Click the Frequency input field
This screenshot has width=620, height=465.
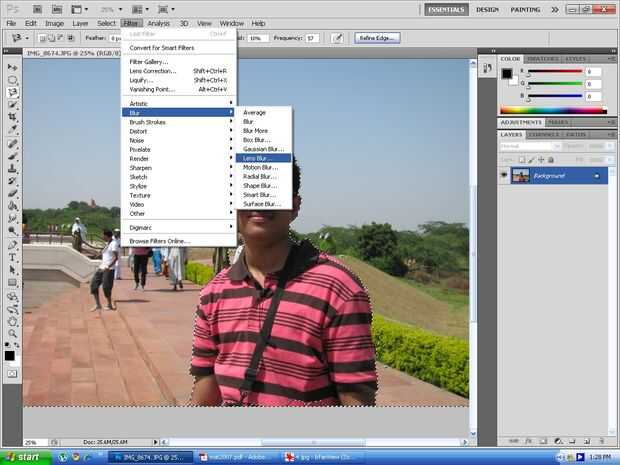coord(312,38)
